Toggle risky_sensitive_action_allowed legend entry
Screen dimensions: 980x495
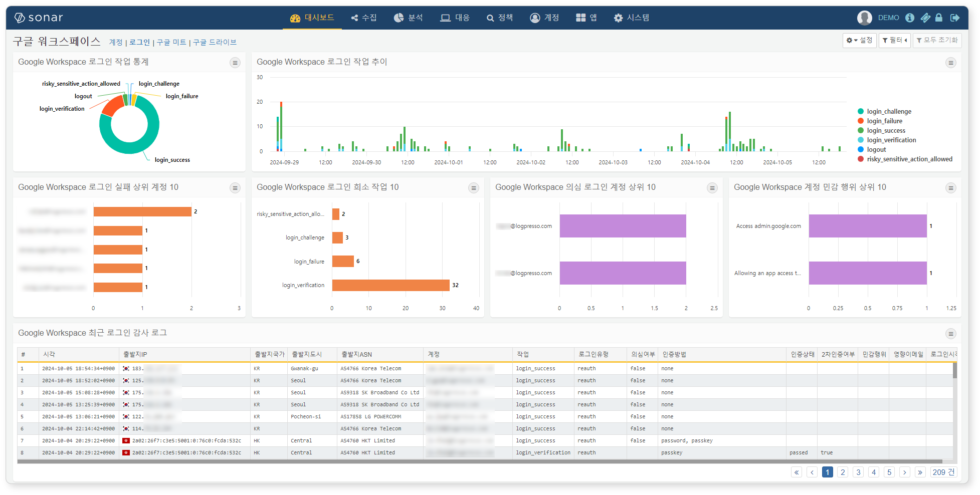coord(905,159)
